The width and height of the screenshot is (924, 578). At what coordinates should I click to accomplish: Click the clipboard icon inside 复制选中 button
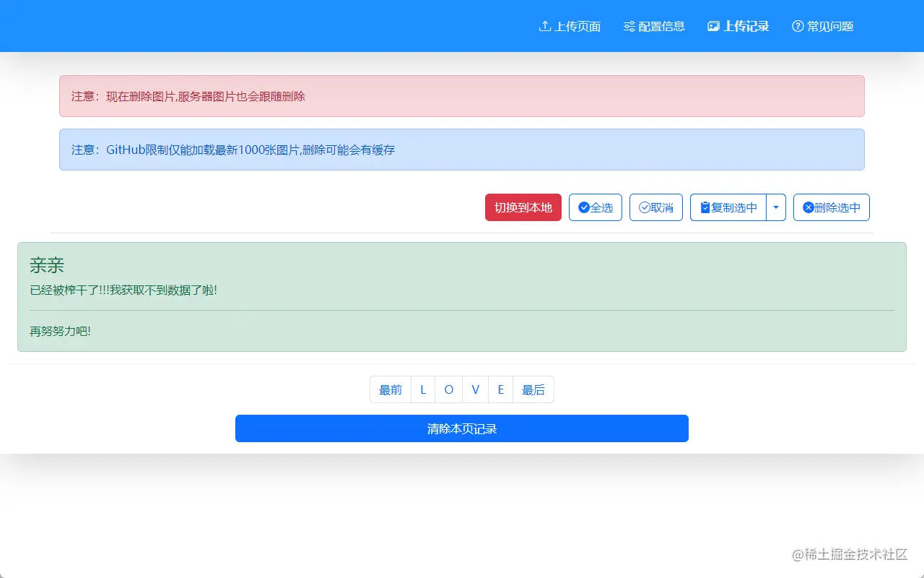point(705,207)
